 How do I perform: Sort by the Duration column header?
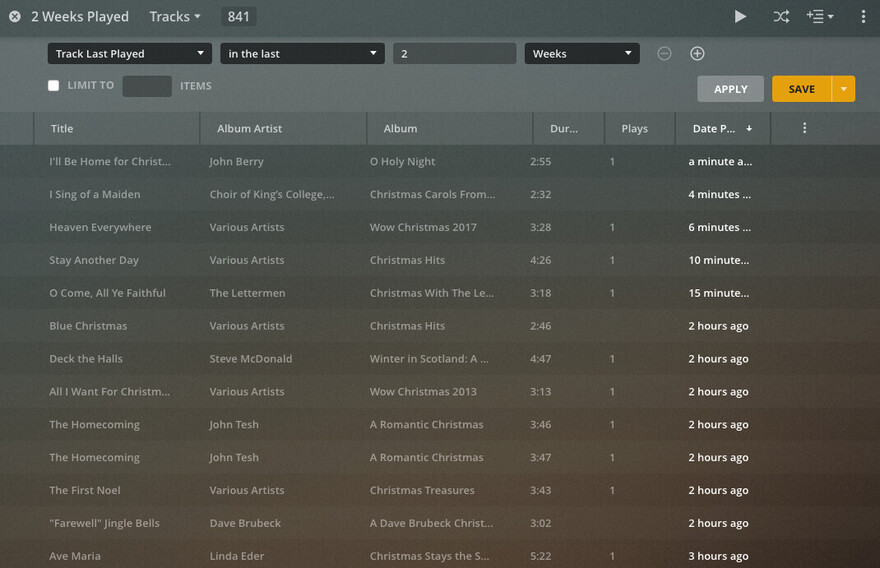tap(569, 129)
